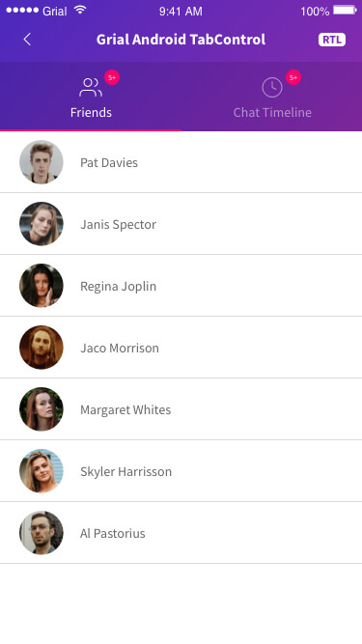Open Jaco Morrison's avatar photo
This screenshot has height=644, width=362.
(42, 348)
